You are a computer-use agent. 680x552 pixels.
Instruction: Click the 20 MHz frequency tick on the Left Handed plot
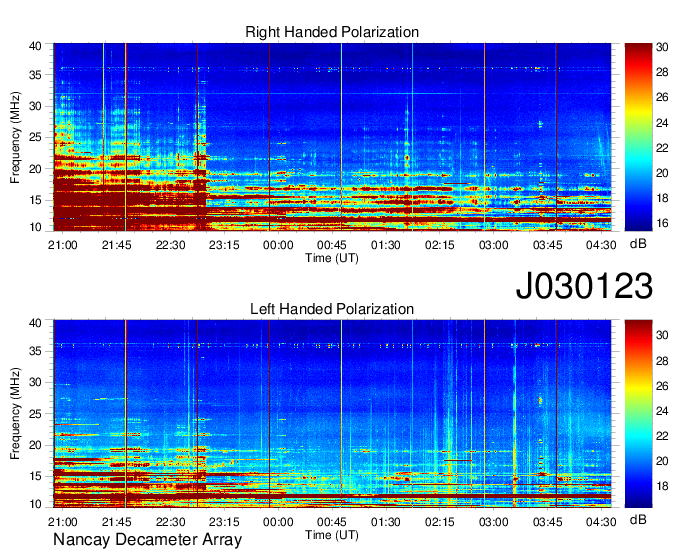click(35, 445)
